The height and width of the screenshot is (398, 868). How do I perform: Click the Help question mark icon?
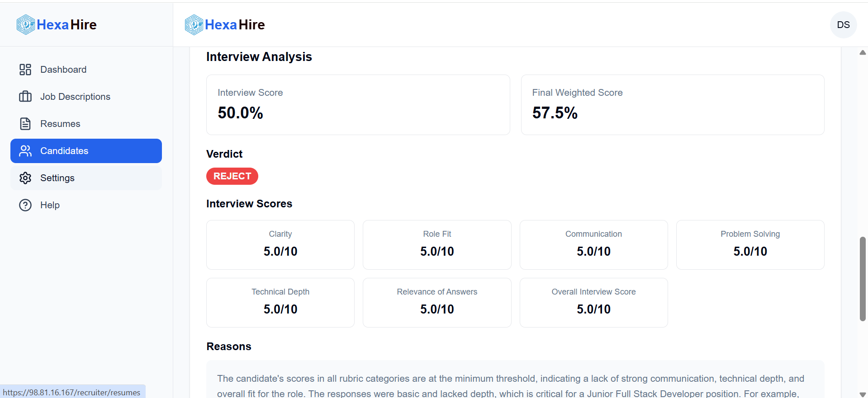[x=25, y=205]
